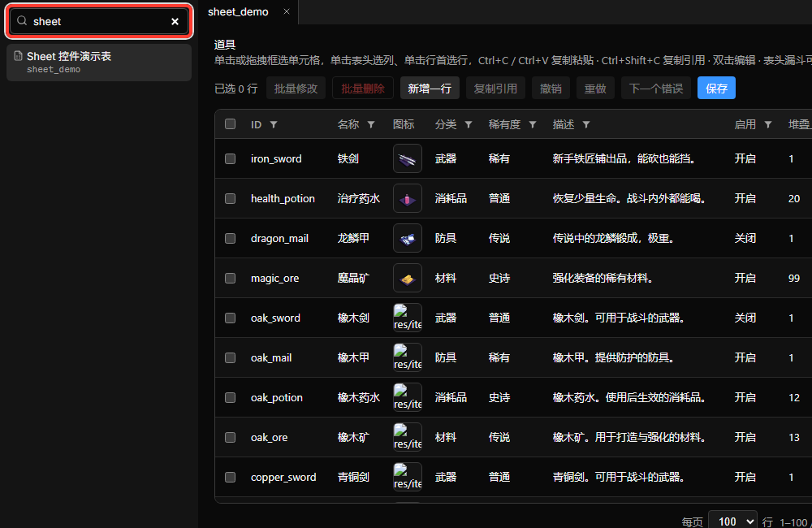Select the stack value 20 cell
This screenshot has height=528, width=812.
coord(794,198)
